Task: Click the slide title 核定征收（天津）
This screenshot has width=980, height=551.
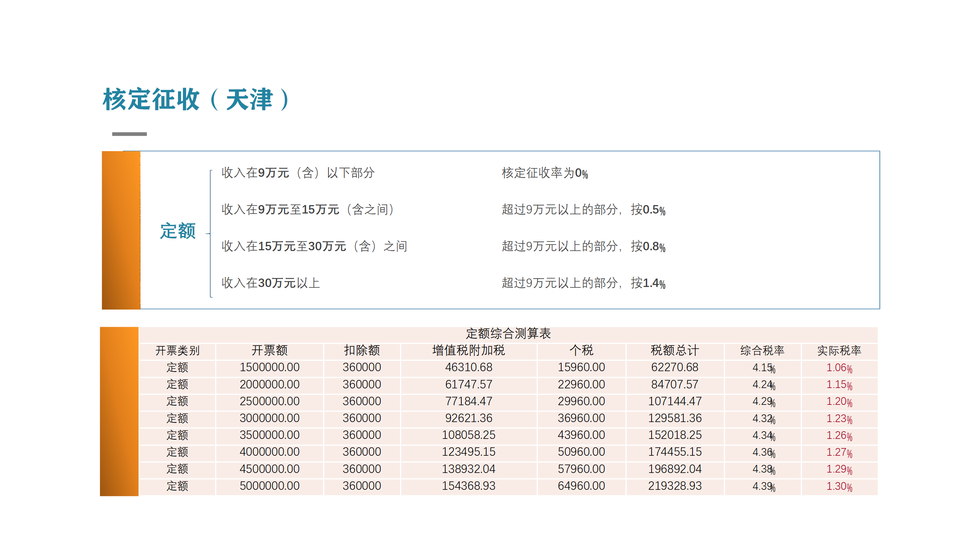Action: pos(196,99)
